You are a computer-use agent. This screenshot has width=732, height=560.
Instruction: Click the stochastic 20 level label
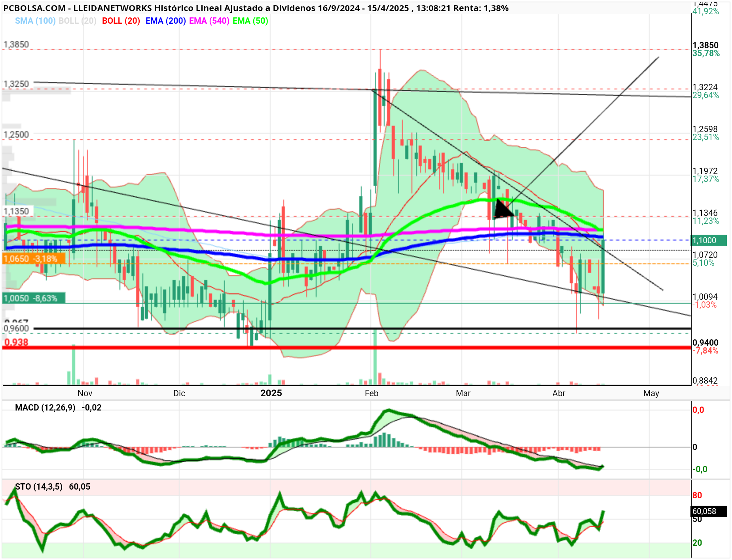click(x=697, y=543)
